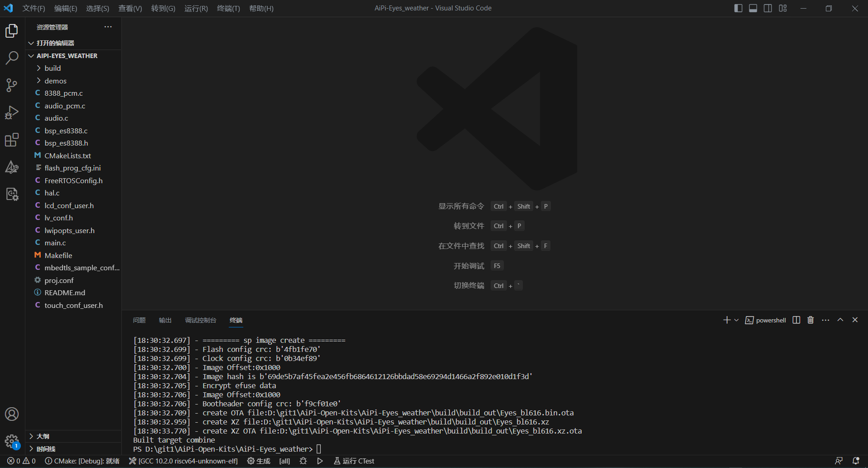Open flash_prog_cfg.ini file
The image size is (868, 468).
pos(73,168)
